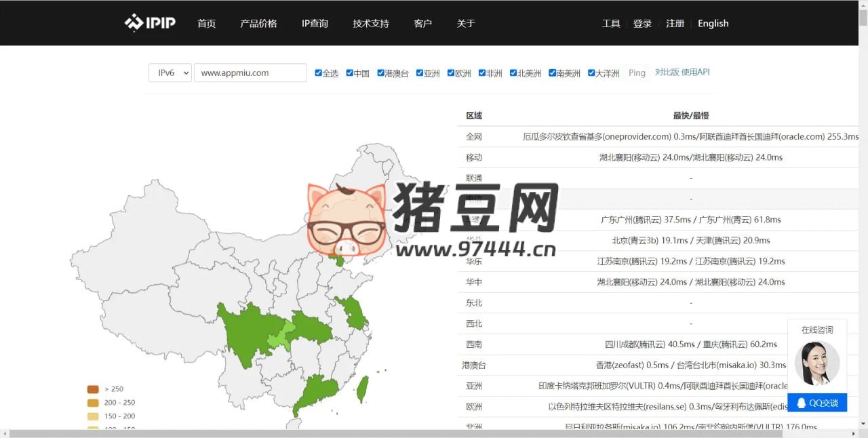This screenshot has height=438, width=868.
Task: Click the Ping button to start testing
Action: [636, 72]
